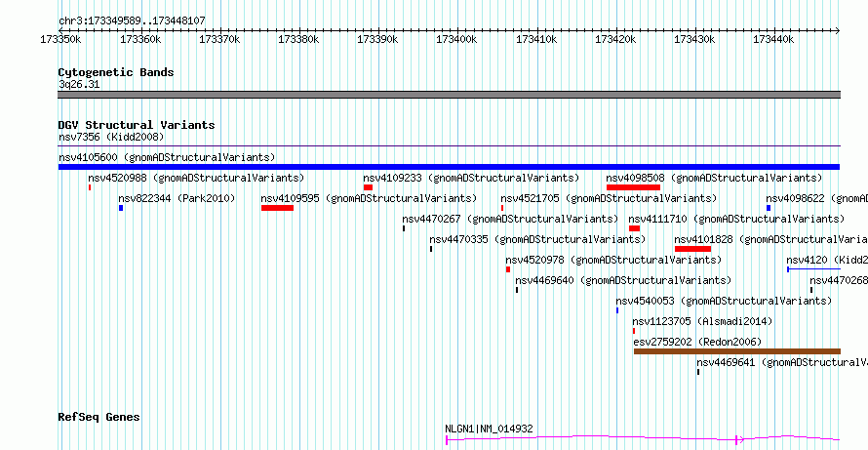Click the 173420k ruler tick label
Screen dimensions: 868x450
click(x=615, y=39)
